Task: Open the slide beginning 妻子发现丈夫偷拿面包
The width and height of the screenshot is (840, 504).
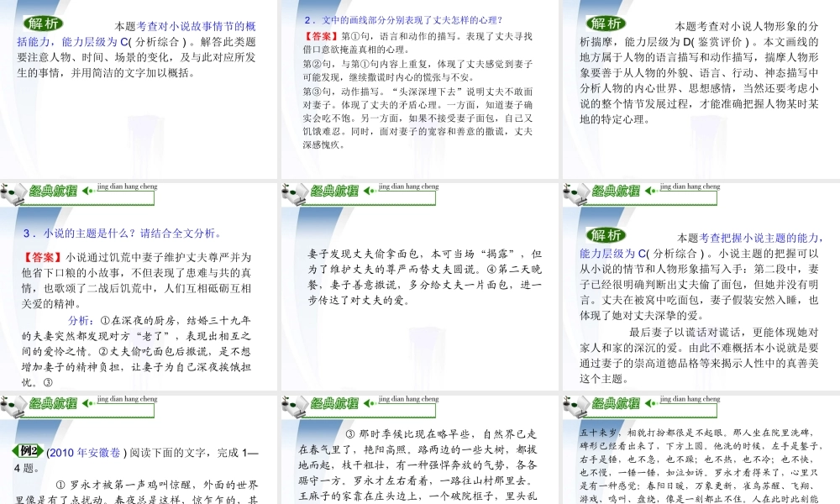Action: tap(420, 286)
